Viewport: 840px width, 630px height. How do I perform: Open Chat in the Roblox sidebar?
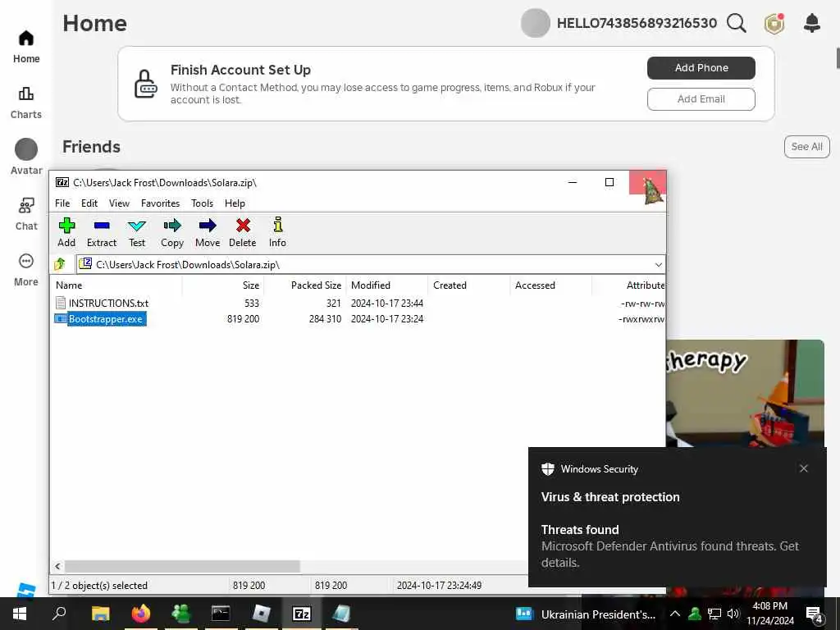[x=25, y=214]
